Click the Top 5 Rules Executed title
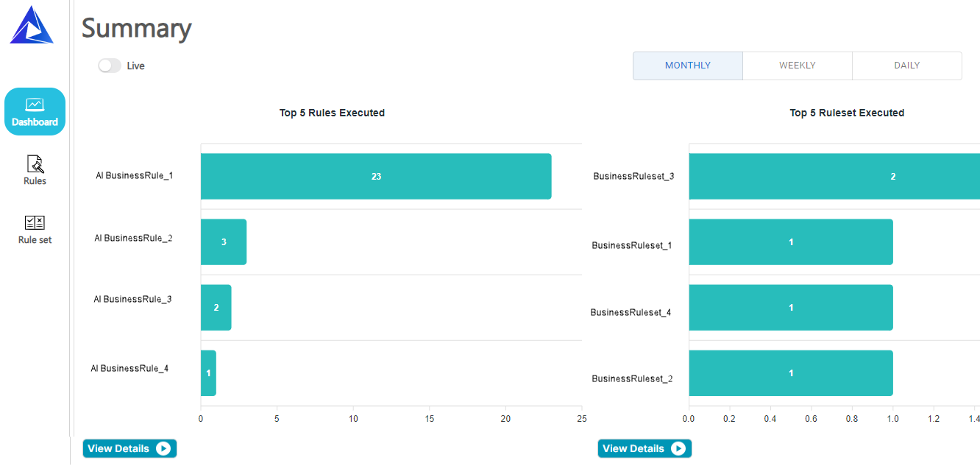980x469 pixels. [x=332, y=113]
